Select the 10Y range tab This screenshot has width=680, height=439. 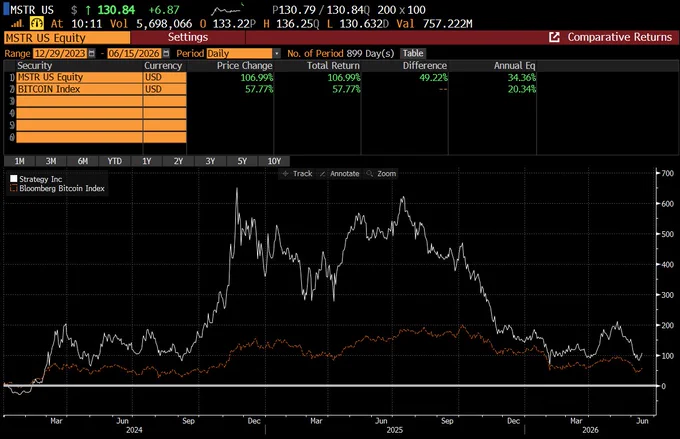pyautogui.click(x=274, y=161)
